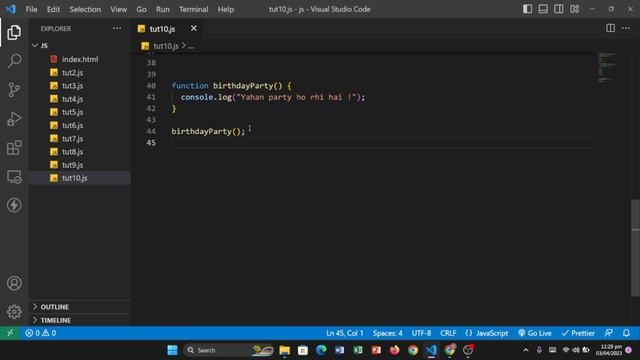Screen dimensions: 640x360
Task: Click errors and warnings count in status bar
Action: (x=41, y=333)
